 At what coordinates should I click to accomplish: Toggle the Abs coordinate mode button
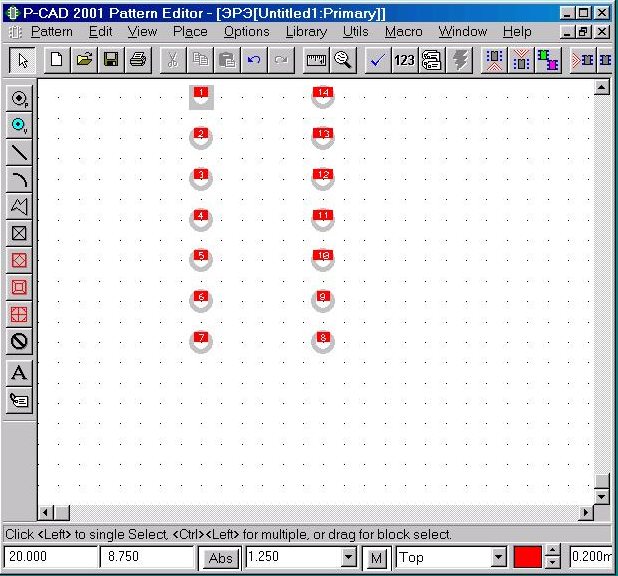pyautogui.click(x=220, y=558)
